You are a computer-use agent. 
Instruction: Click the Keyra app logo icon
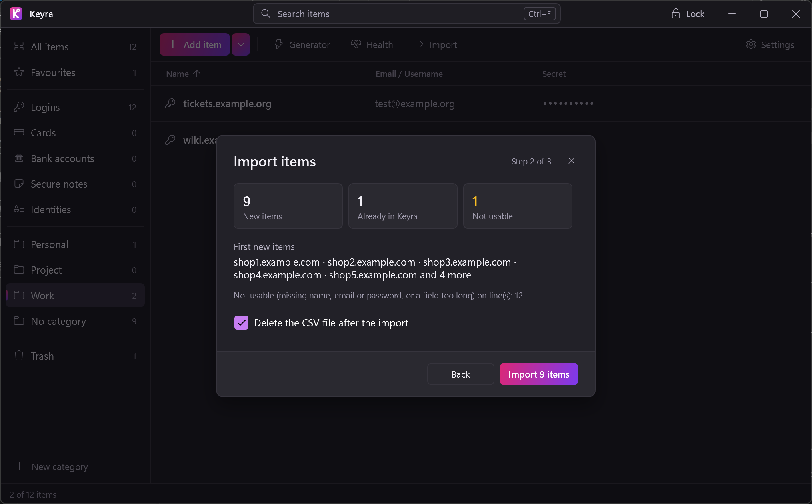tap(16, 14)
